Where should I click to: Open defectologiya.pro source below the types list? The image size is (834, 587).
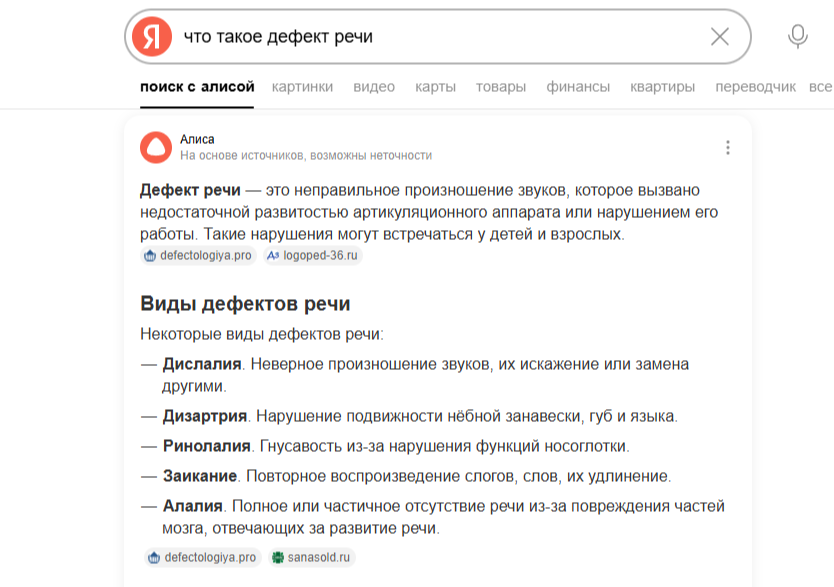click(203, 557)
